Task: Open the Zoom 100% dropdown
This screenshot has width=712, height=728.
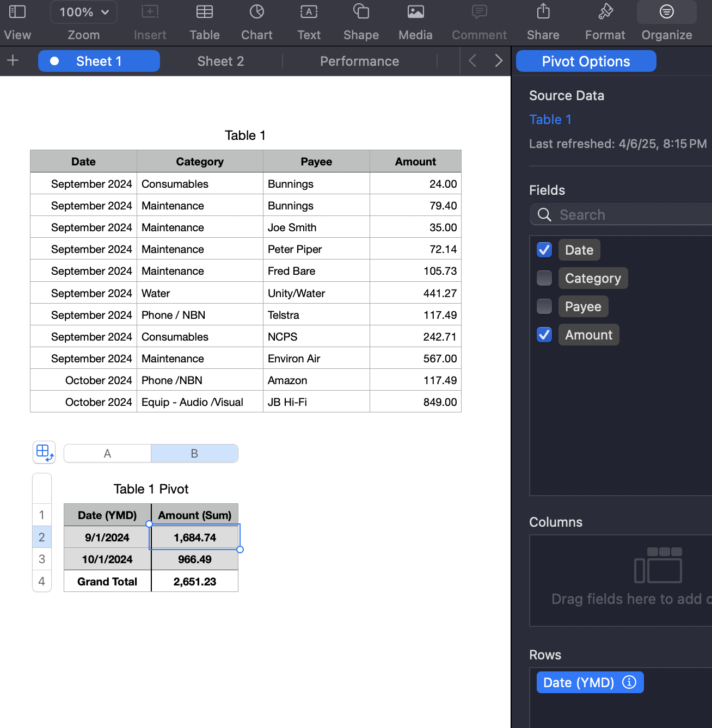Action: (84, 12)
